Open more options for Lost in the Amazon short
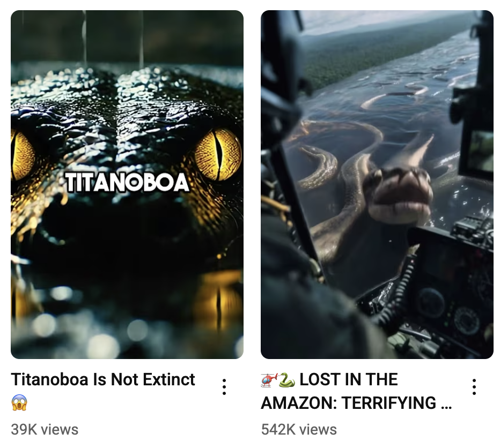The width and height of the screenshot is (500, 448). pyautogui.click(x=474, y=387)
